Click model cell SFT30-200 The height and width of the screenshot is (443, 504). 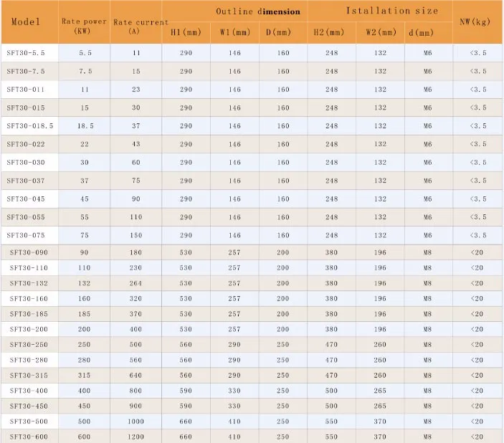tap(29, 329)
